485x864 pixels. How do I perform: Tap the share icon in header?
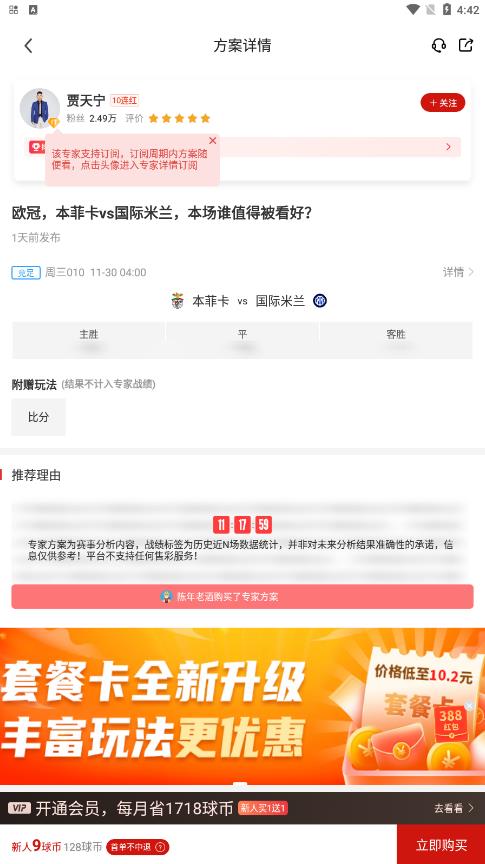[466, 45]
